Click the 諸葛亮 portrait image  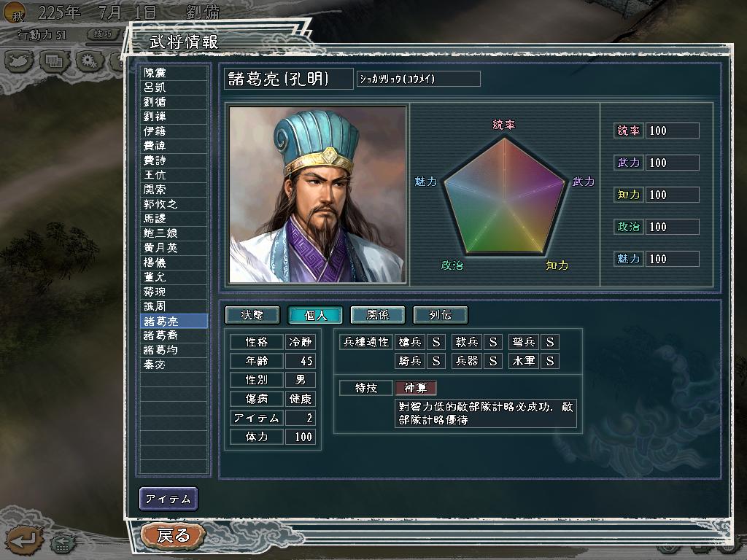317,194
